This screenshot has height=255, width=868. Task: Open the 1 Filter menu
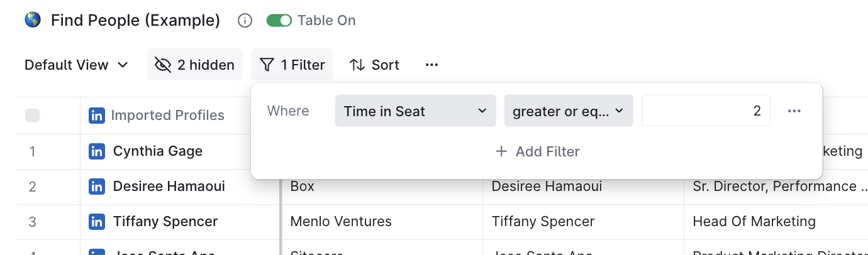coord(292,65)
